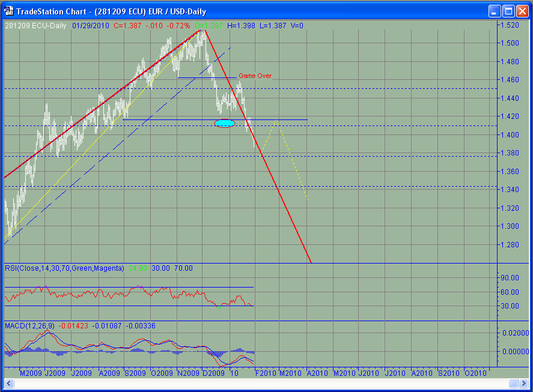Close the TradeStation Chart window
Viewport: 533px width, 392px height.
(522, 11)
